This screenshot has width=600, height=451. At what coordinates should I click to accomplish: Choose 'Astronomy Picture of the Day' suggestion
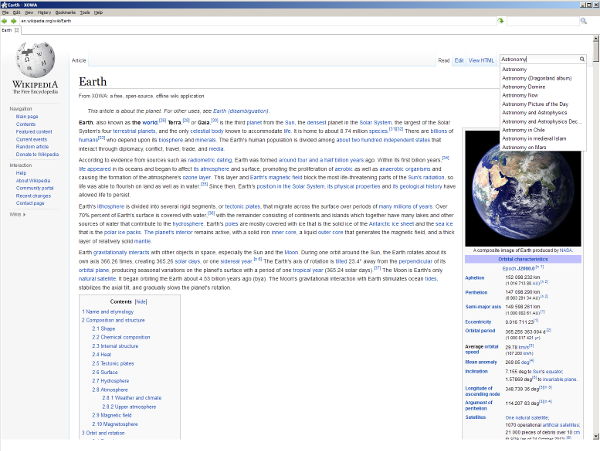(535, 103)
